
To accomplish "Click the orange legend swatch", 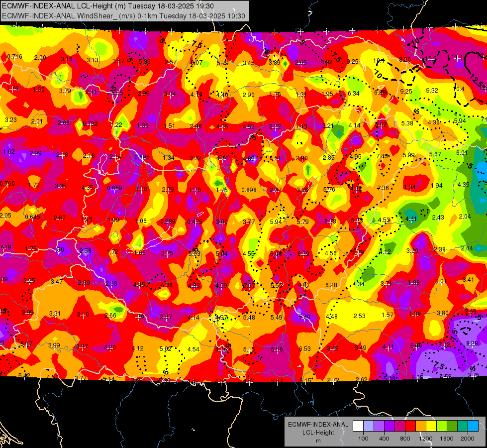I will point(421,426).
